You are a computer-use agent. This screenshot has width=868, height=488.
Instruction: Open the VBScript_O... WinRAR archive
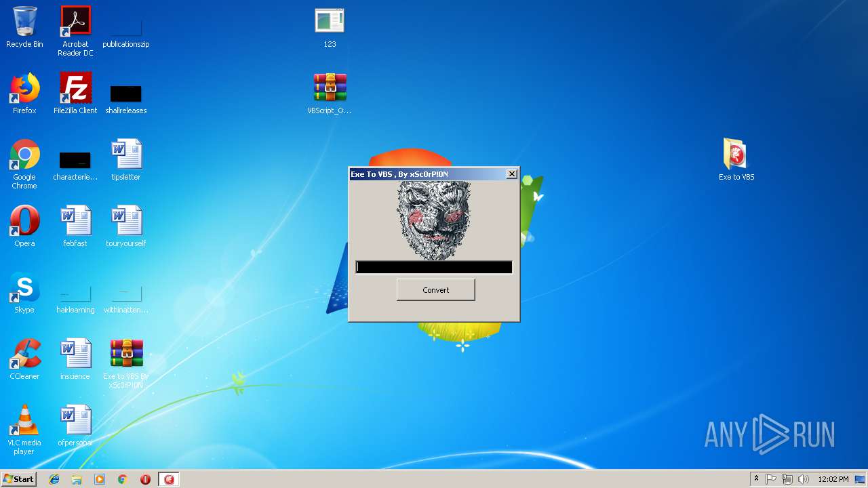pos(330,94)
